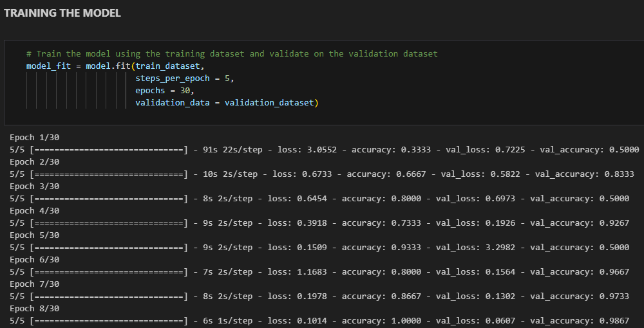Viewport: 644px width, 328px height.
Task: Click the Epoch 4/30 output line
Action: [x=35, y=211]
